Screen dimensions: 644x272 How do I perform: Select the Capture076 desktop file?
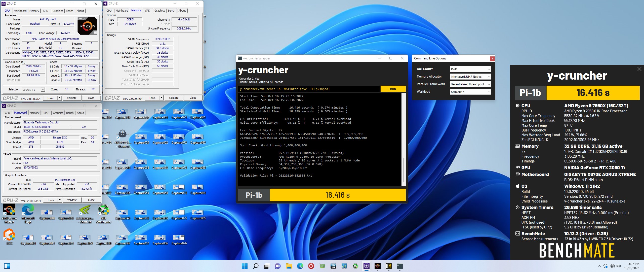179,240
